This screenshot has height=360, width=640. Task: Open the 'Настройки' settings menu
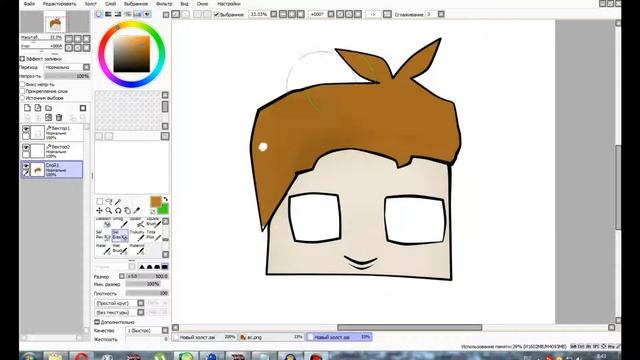coord(229,4)
